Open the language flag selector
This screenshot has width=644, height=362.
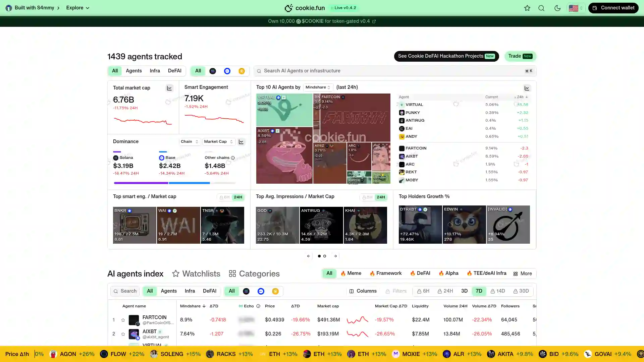point(576,8)
